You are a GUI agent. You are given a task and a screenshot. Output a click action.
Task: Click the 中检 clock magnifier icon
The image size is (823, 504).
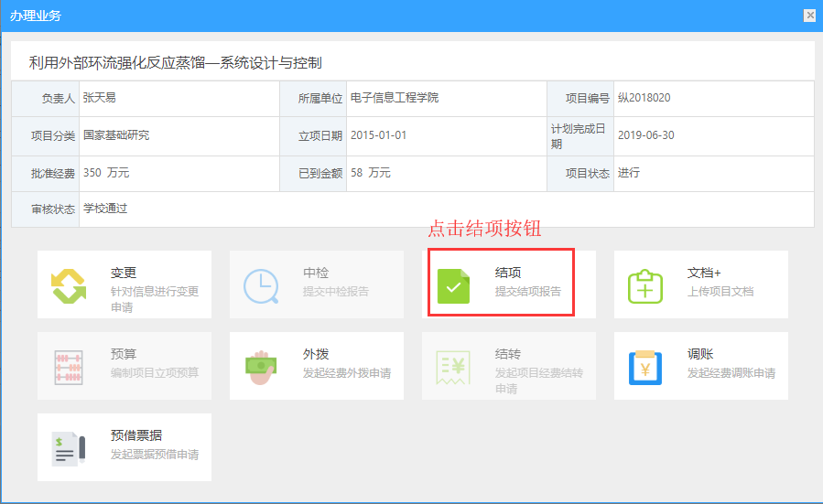tap(261, 285)
